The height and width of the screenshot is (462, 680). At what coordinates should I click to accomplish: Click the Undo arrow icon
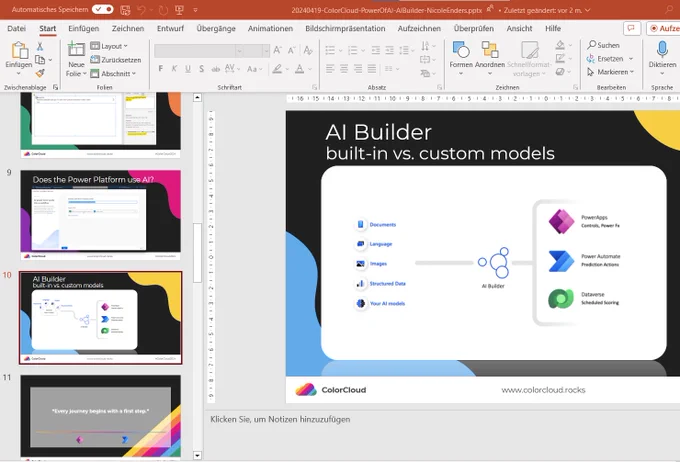click(141, 10)
